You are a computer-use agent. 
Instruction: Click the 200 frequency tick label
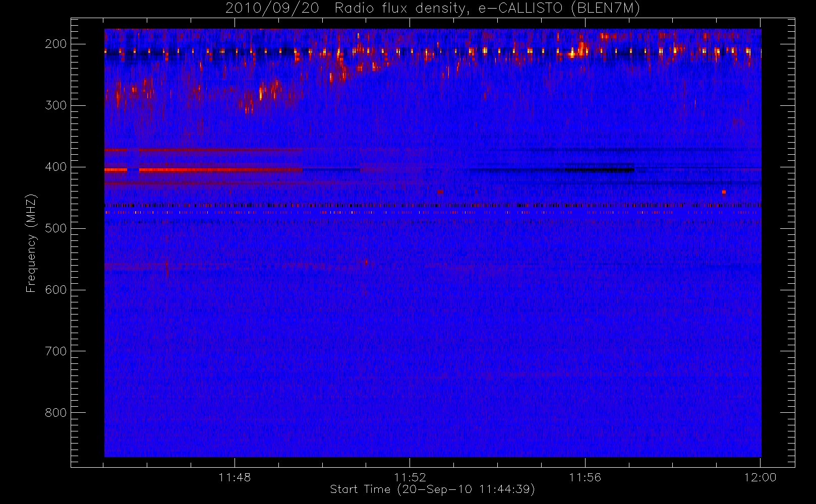click(56, 44)
